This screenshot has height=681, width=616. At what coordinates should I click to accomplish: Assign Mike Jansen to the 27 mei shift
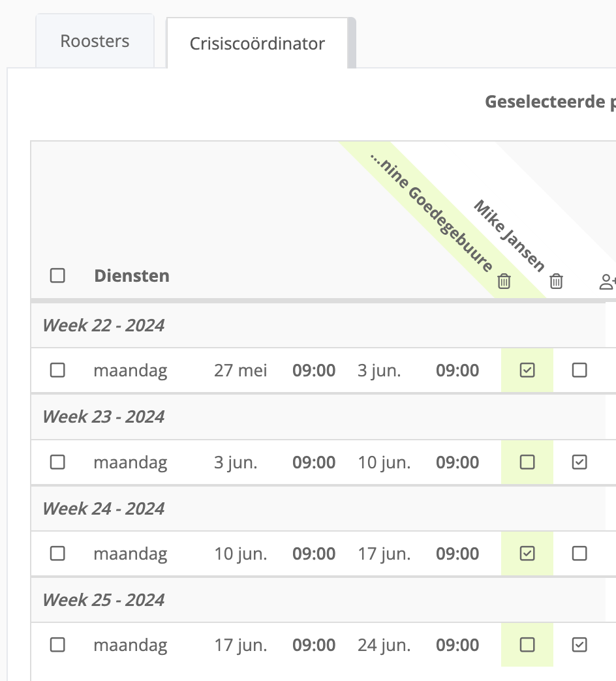[579, 371]
